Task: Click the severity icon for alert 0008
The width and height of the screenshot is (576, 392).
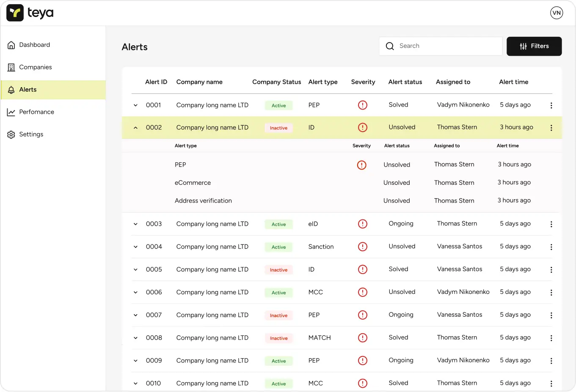Action: [x=363, y=338]
